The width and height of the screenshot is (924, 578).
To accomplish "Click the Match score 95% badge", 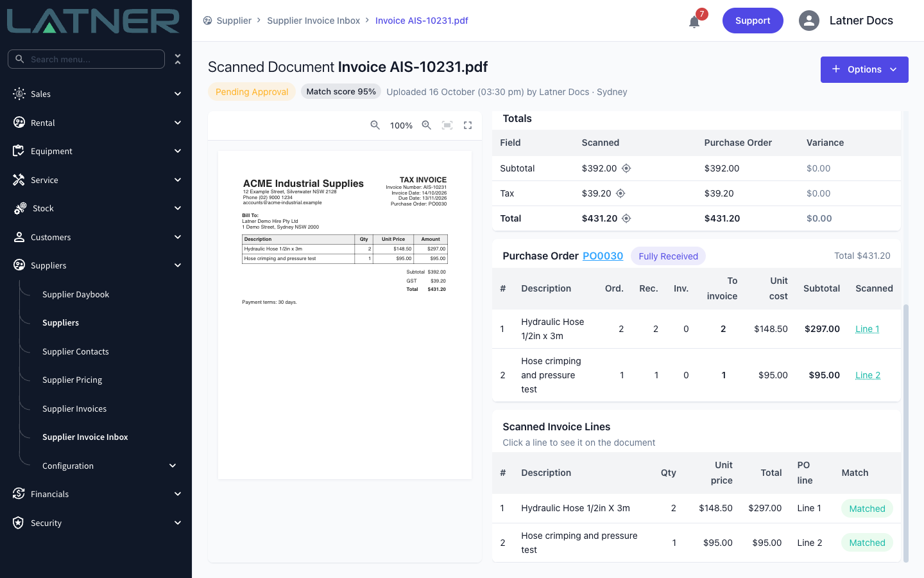I will click(x=341, y=92).
